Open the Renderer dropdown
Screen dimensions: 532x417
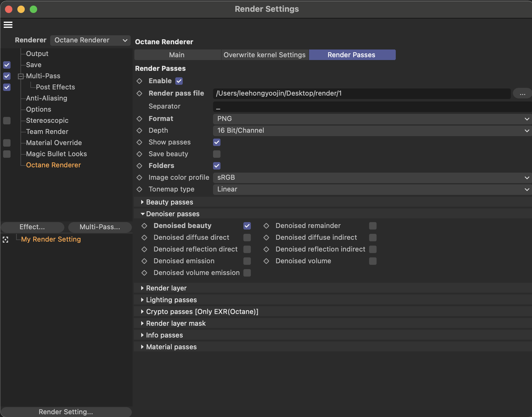point(90,40)
